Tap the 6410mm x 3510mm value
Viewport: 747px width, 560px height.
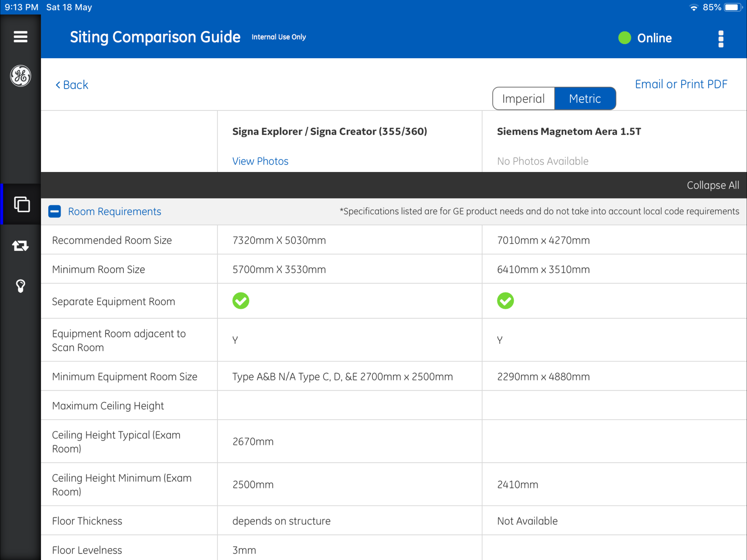543,269
